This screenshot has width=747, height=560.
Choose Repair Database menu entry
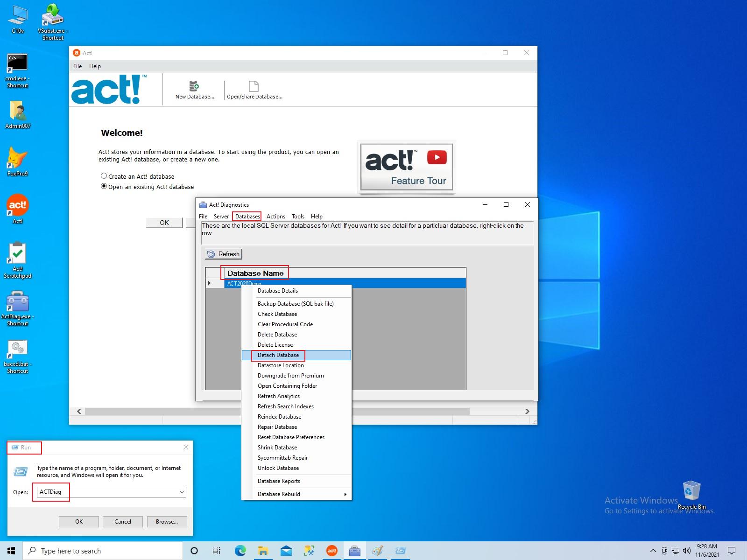[296, 427]
